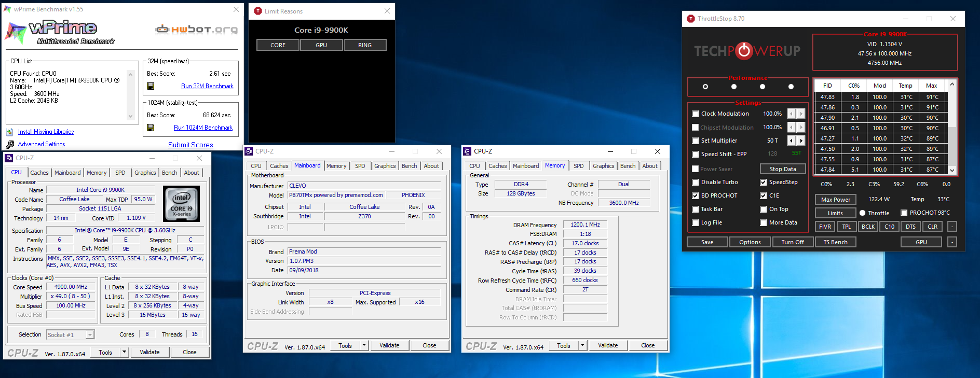Click the wPrime title bar icon

[x=8, y=9]
